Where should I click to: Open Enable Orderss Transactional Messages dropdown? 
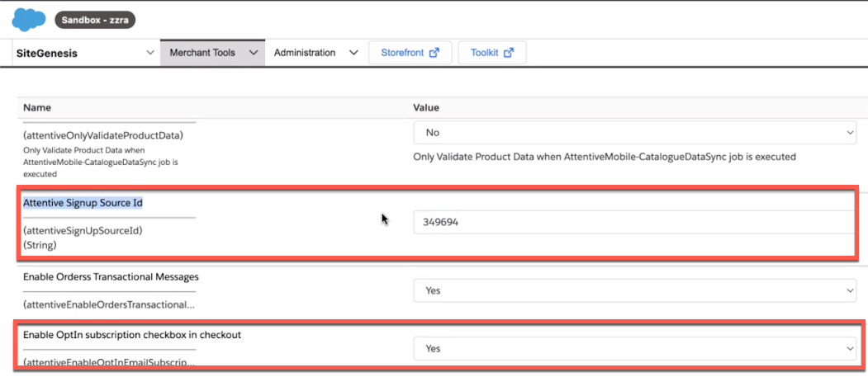(x=635, y=290)
